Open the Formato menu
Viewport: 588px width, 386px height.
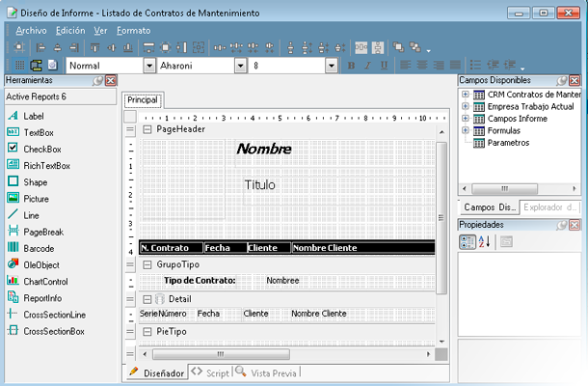click(x=133, y=31)
